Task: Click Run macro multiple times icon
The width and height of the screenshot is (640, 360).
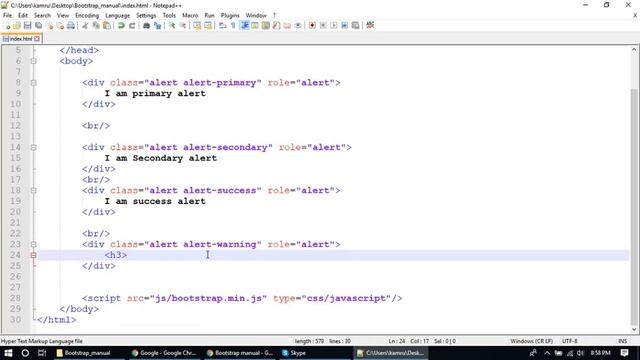Action: pos(344,25)
